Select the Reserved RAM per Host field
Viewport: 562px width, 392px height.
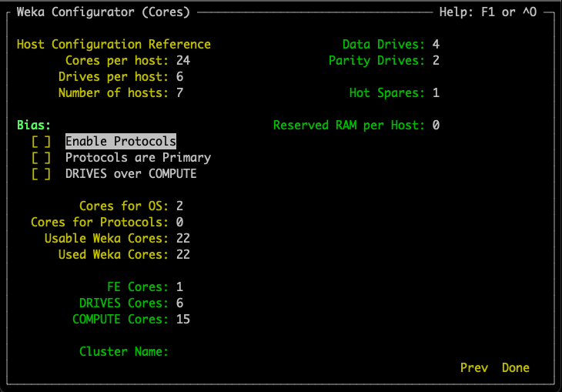point(436,126)
